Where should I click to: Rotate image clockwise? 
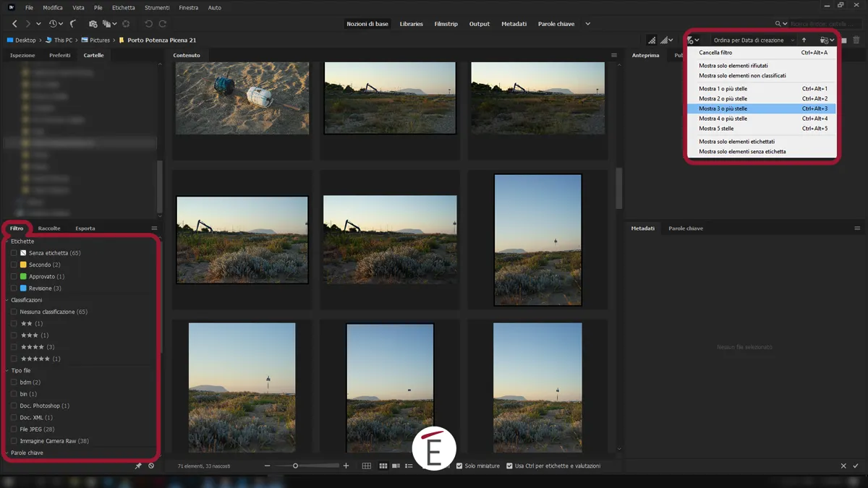click(x=164, y=23)
